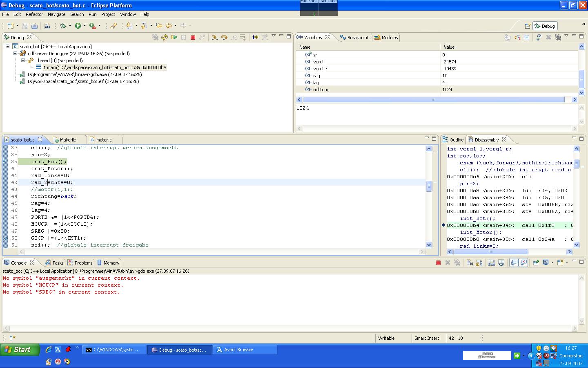Run the scato_bot application via the green Run icon

pyautogui.click(x=78, y=26)
